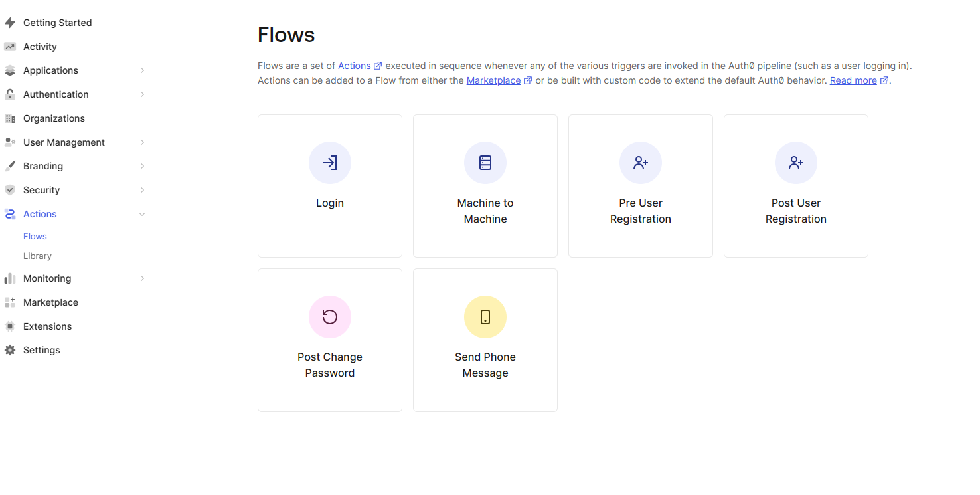The image size is (980, 495).
Task: Collapse the Actions section
Action: [x=142, y=213]
